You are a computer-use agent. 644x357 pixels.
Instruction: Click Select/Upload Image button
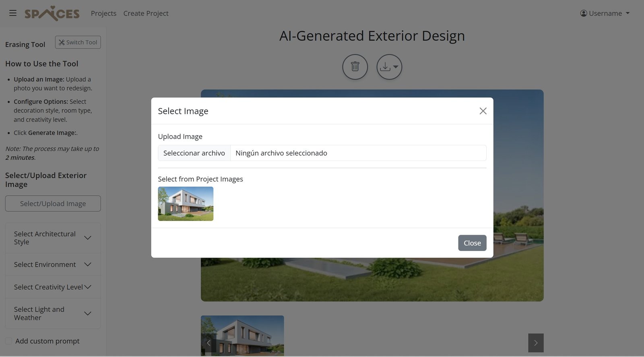click(x=53, y=204)
